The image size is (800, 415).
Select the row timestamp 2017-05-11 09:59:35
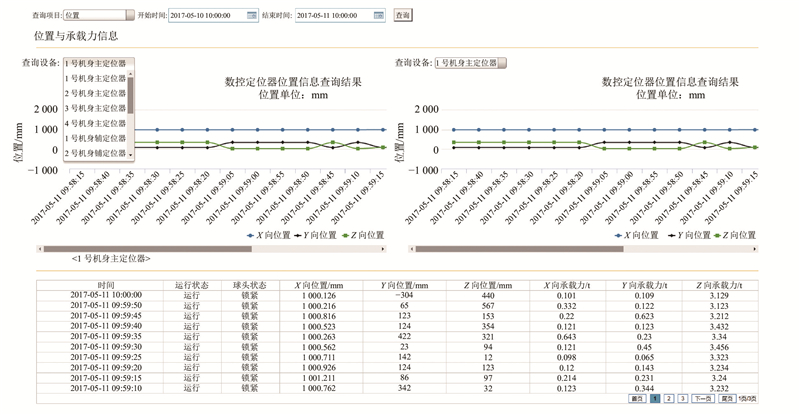point(106,336)
